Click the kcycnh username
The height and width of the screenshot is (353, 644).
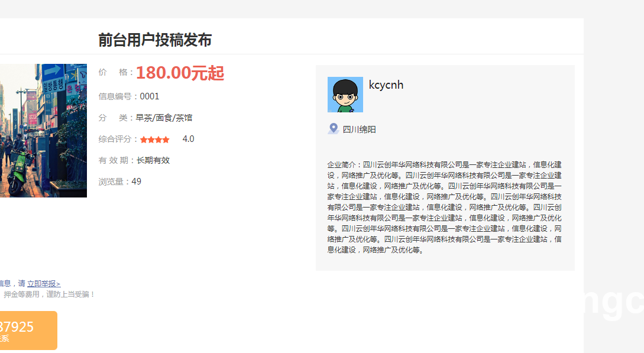click(386, 85)
